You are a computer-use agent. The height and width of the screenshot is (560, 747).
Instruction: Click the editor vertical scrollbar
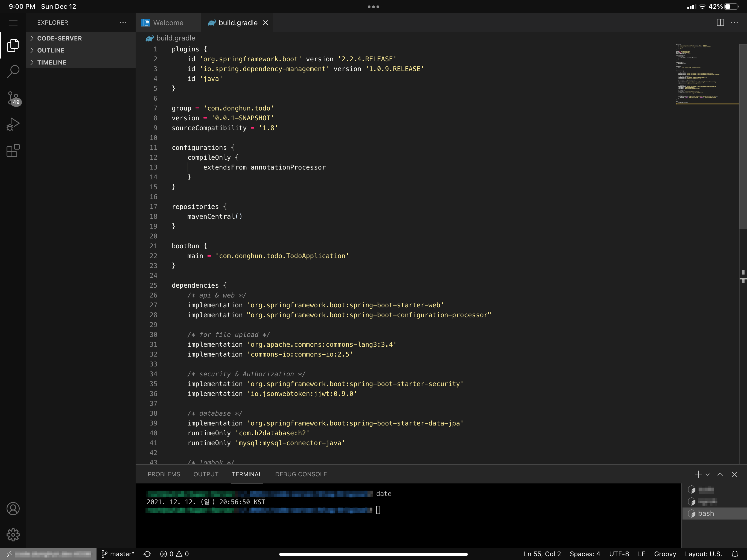pos(743,137)
